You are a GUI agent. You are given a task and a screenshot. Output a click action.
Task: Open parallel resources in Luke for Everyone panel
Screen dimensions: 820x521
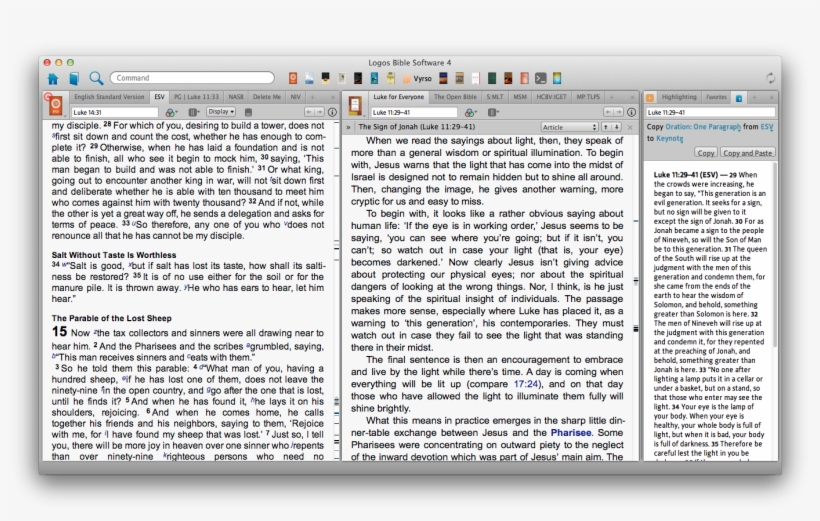(493, 112)
